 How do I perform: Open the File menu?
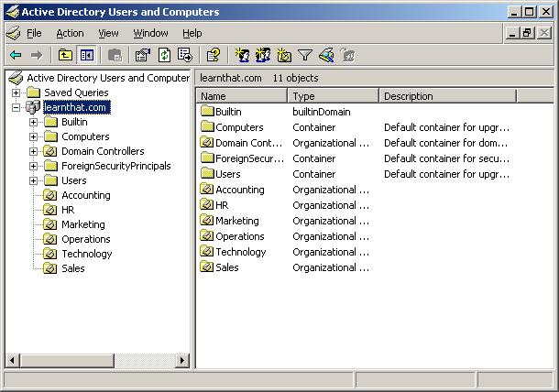(x=34, y=33)
